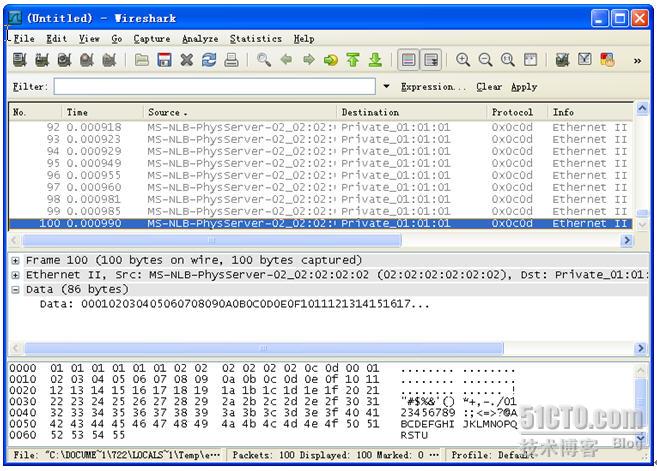Close this capture file X icon
The width and height of the screenshot is (657, 471).
pos(186,60)
